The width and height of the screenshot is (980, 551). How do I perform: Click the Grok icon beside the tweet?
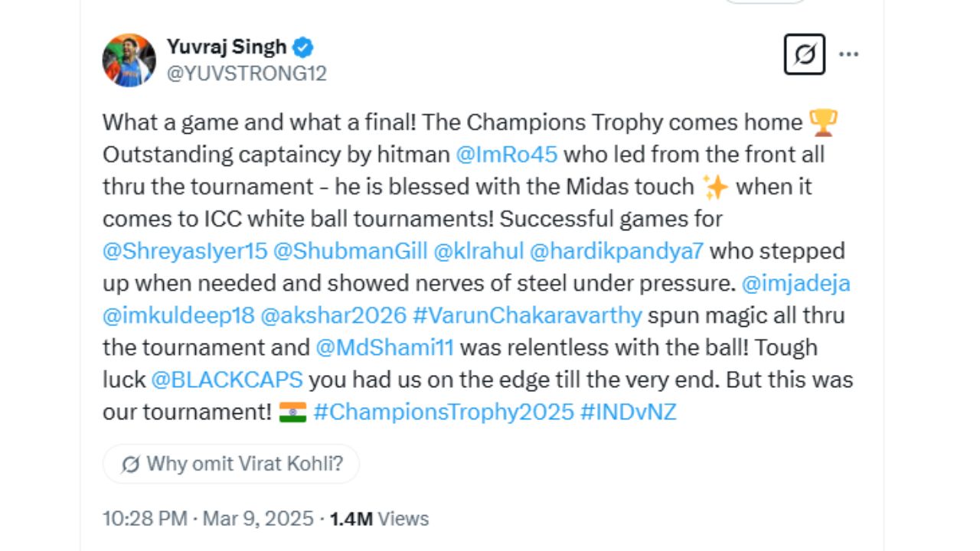click(804, 54)
